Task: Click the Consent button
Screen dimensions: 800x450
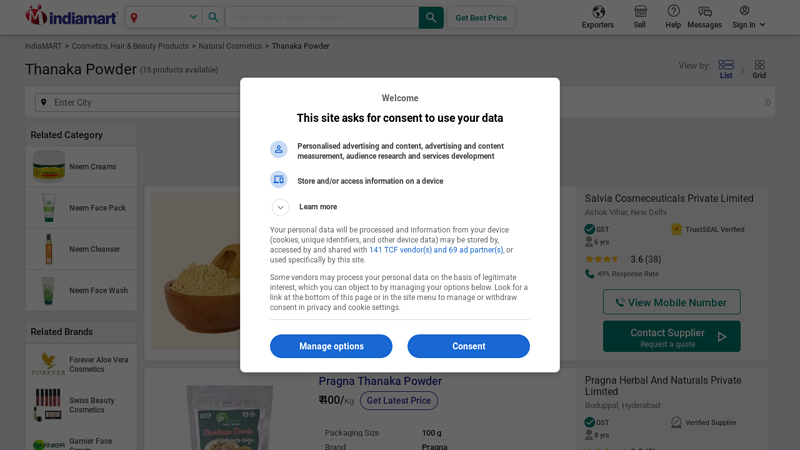Action: pyautogui.click(x=468, y=346)
